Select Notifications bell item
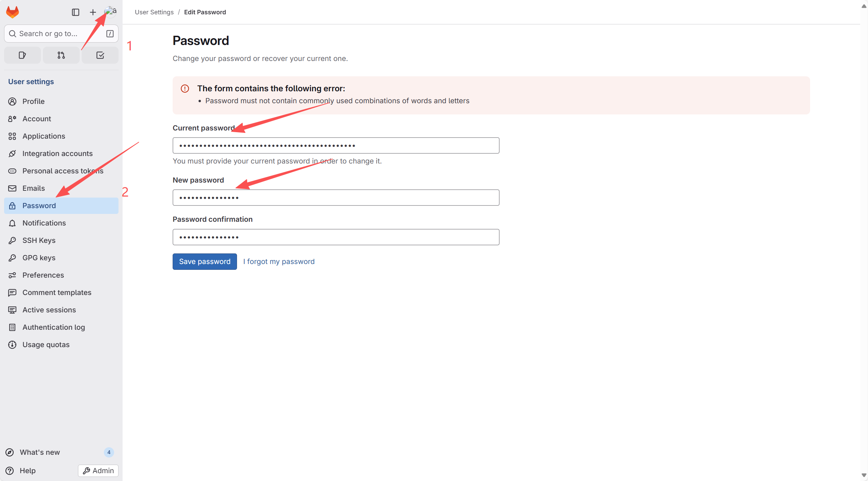Image resolution: width=868 pixels, height=481 pixels. pyautogui.click(x=44, y=223)
